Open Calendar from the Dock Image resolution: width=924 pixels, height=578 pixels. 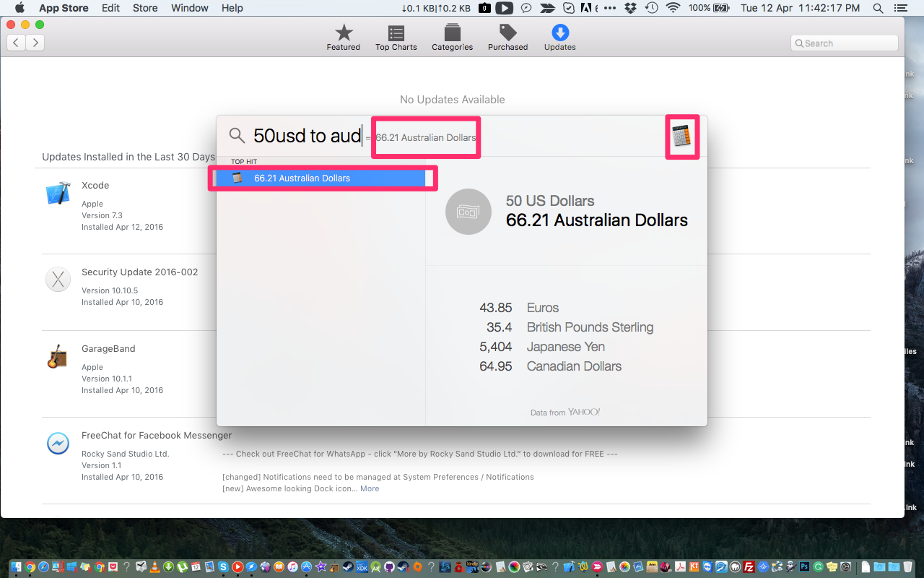(x=196, y=567)
